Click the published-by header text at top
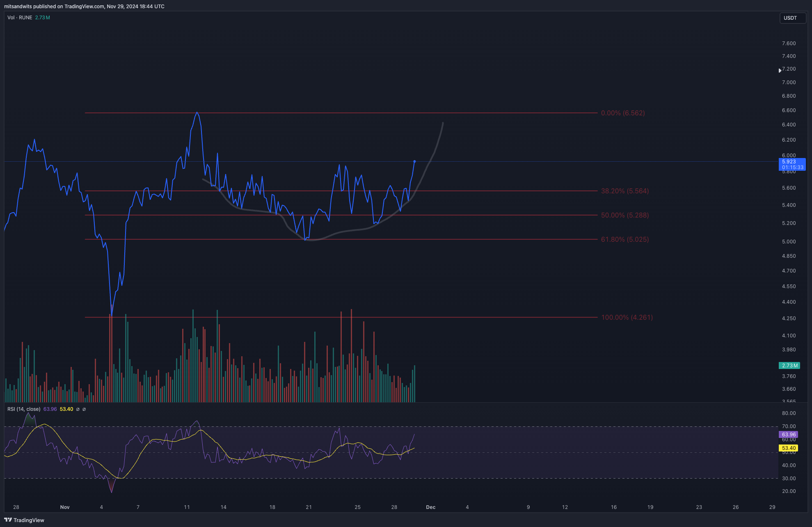The width and height of the screenshot is (812, 527). click(84, 7)
